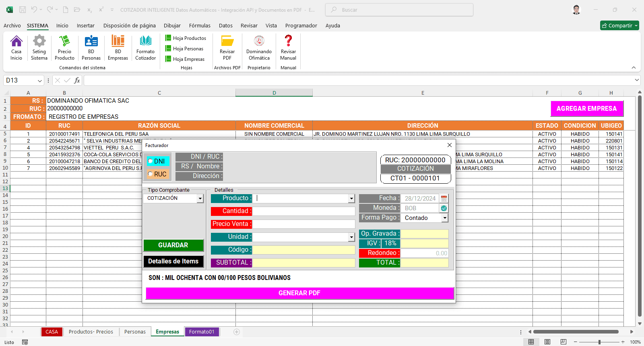The image size is (644, 346).
Task: Click the GUARDAR button
Action: (173, 245)
